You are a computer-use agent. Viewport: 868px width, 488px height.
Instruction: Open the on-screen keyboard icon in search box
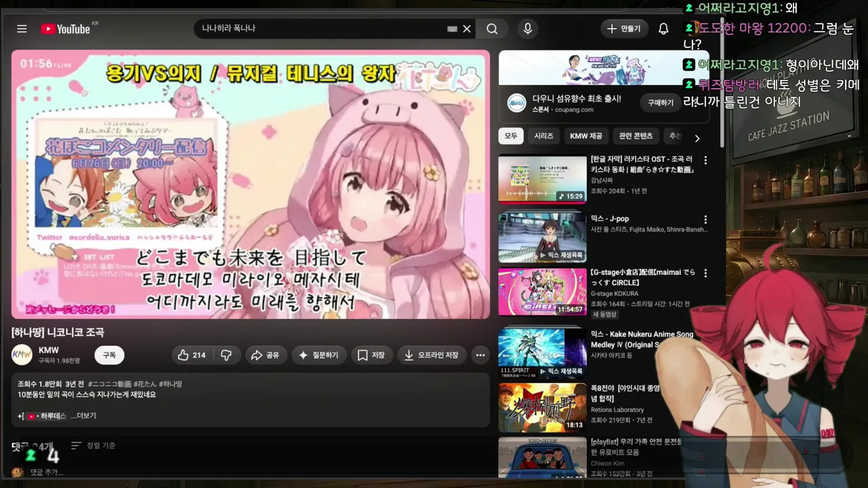point(452,28)
